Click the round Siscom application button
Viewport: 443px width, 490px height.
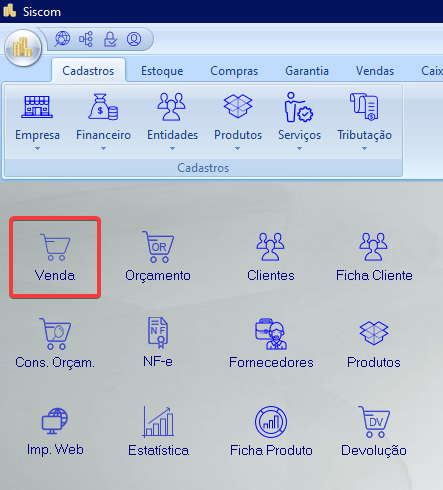pos(23,48)
